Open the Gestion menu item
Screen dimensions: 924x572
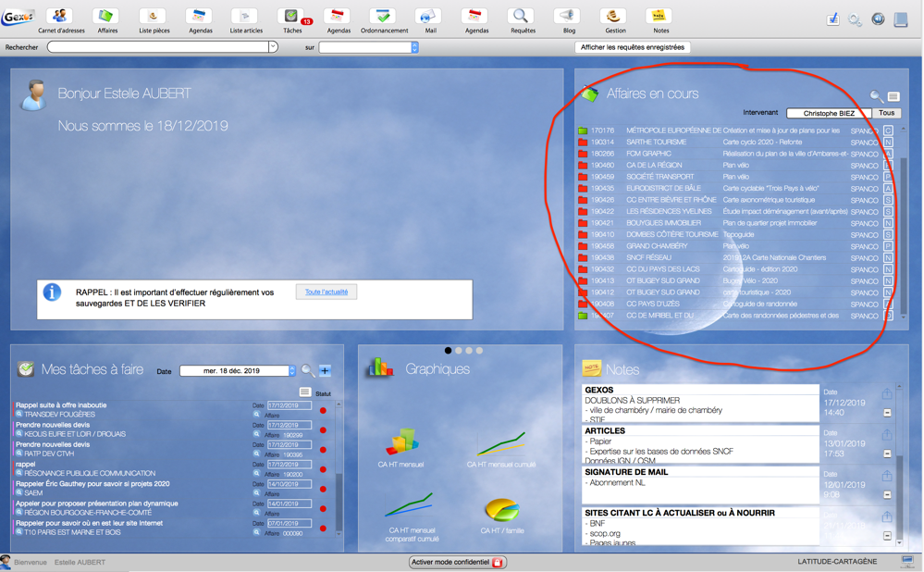[x=614, y=19]
